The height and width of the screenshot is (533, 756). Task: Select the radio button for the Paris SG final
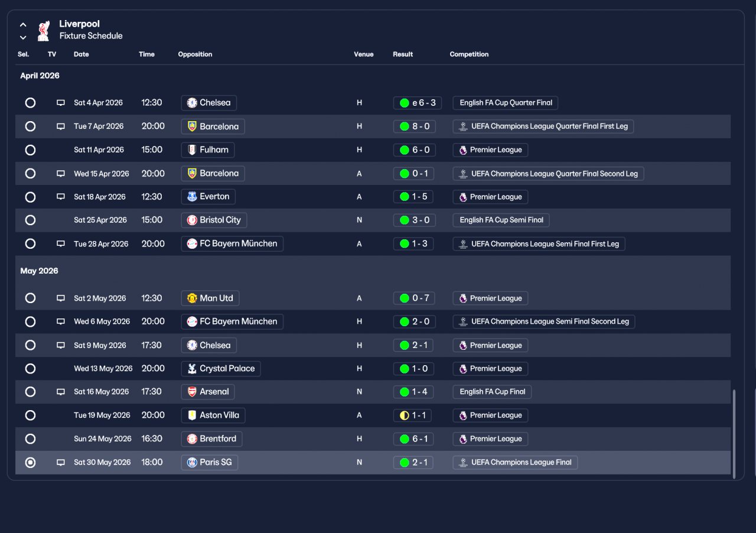click(x=30, y=463)
